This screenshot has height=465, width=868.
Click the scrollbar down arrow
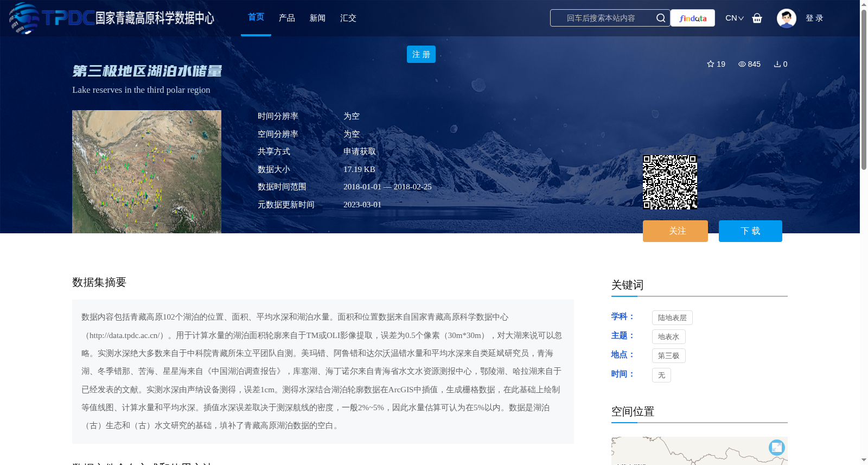(864, 460)
